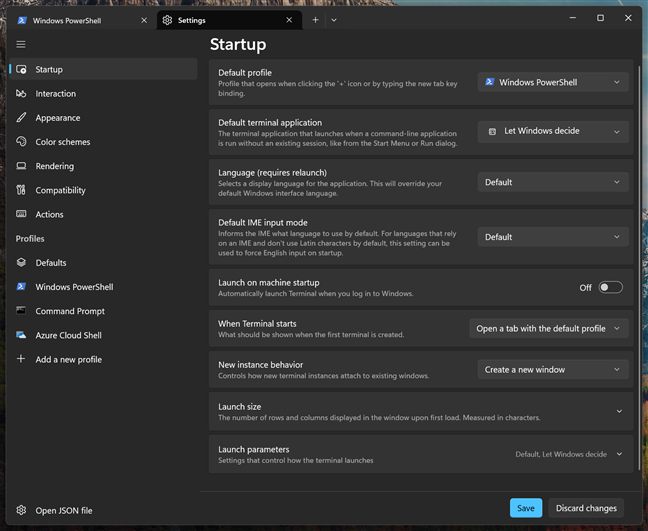Go to Appearance settings
Image resolution: width=648 pixels, height=531 pixels.
(103, 118)
